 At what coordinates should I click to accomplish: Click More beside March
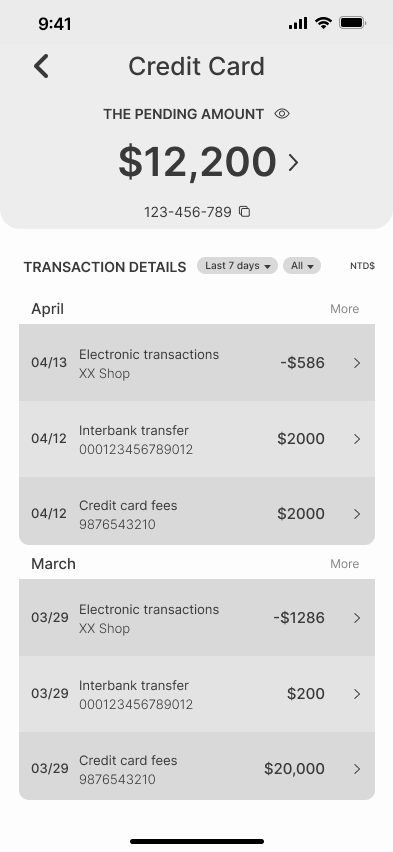pyautogui.click(x=345, y=563)
